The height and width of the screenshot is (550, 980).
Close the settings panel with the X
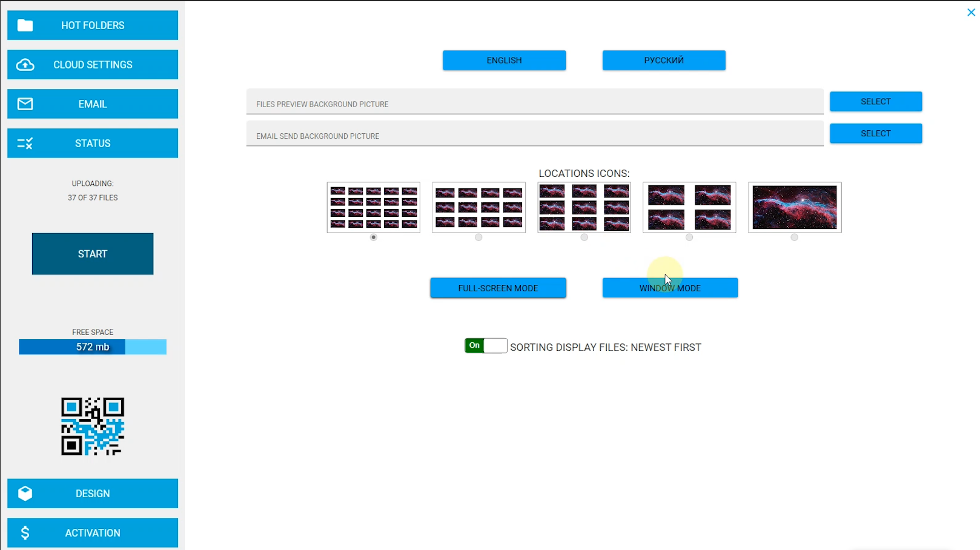tap(971, 12)
